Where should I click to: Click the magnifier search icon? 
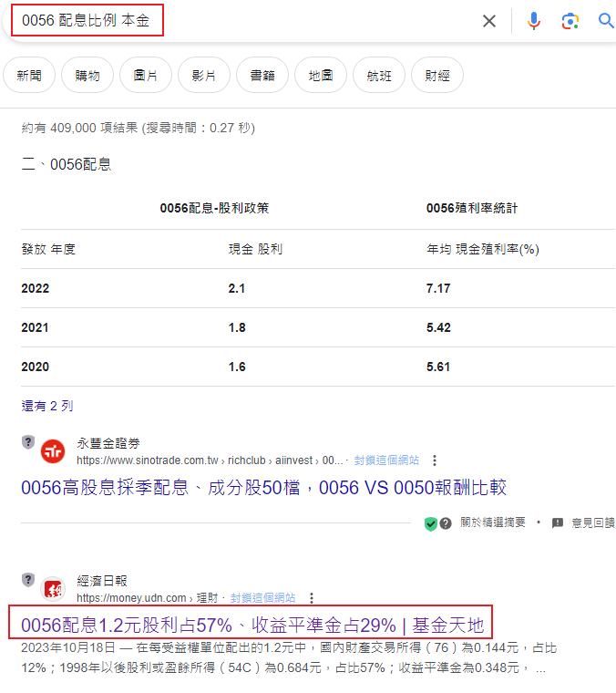click(x=606, y=21)
